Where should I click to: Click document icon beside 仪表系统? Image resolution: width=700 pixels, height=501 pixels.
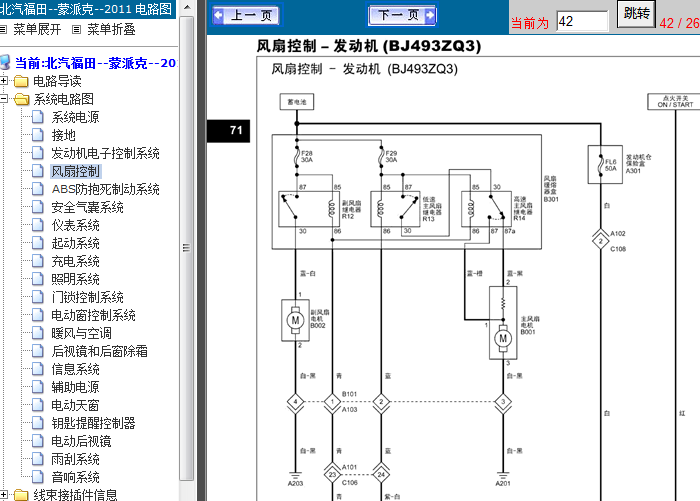pos(38,225)
